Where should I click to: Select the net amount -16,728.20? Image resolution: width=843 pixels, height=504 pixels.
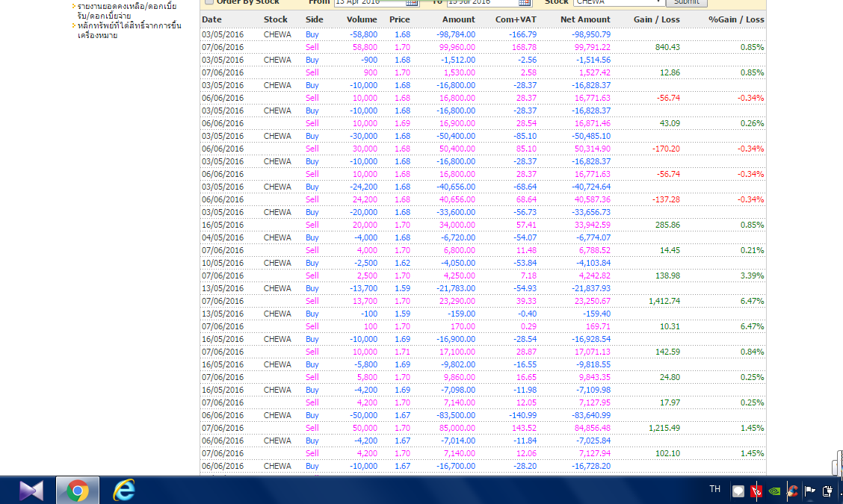coord(590,467)
